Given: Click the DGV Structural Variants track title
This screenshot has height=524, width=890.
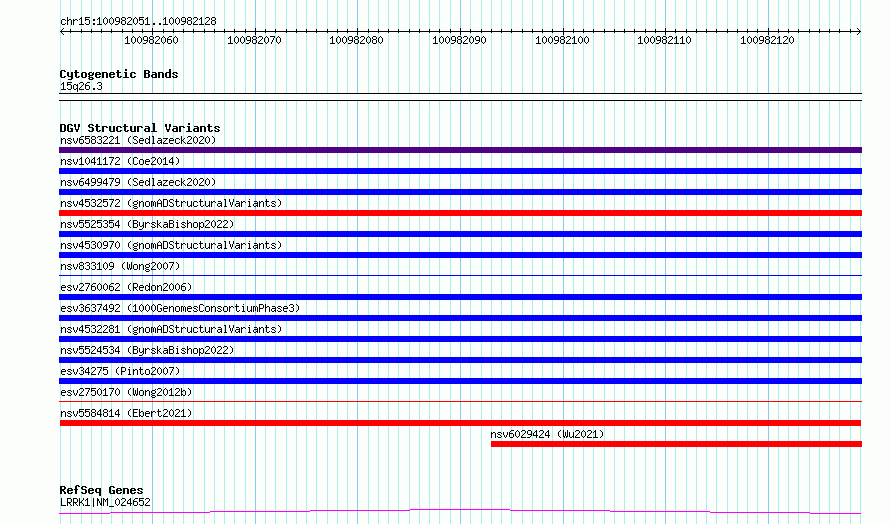Looking at the screenshot, I should tap(140, 128).
